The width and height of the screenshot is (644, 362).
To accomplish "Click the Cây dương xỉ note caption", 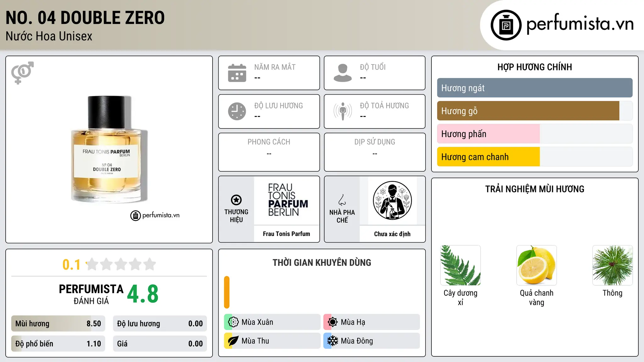I will point(460,298).
